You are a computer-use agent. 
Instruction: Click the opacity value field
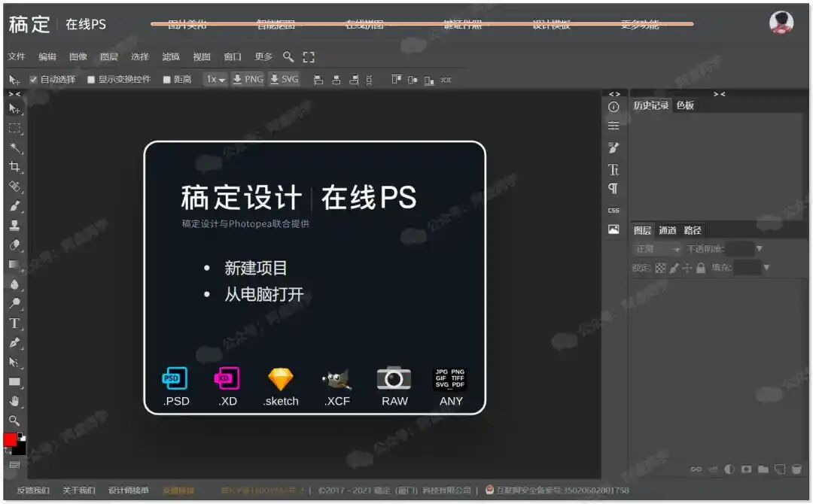(739, 249)
